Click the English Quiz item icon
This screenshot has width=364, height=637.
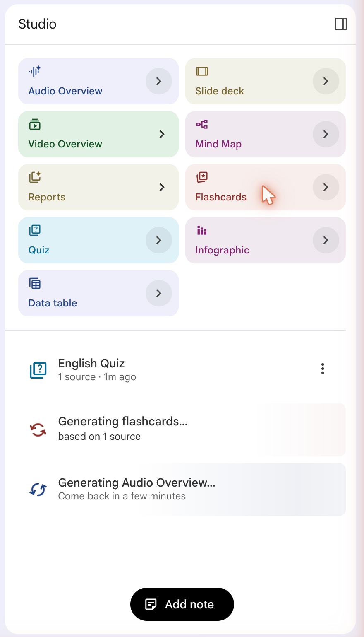[x=38, y=370]
